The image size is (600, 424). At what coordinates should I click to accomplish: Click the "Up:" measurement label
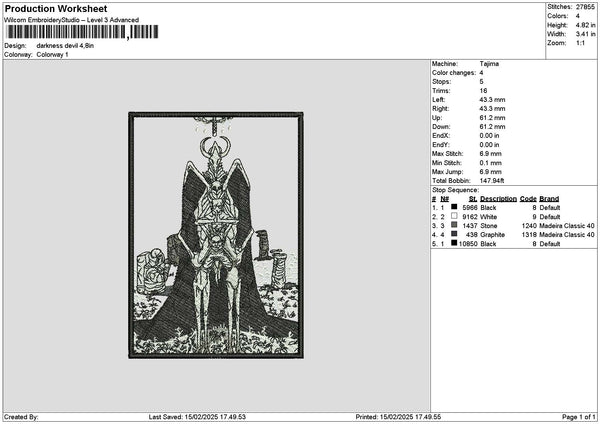(x=437, y=118)
